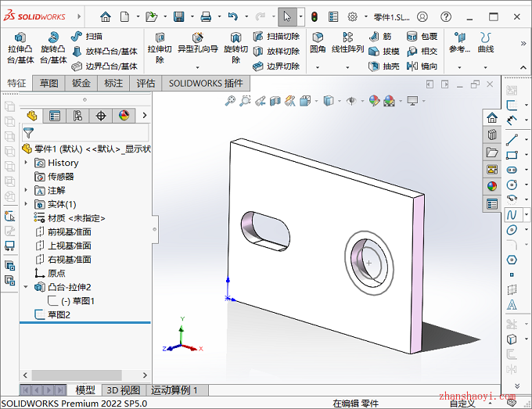Open the DimXpertManager crosshair tab
Image resolution: width=532 pixels, height=409 pixels.
pyautogui.click(x=101, y=116)
